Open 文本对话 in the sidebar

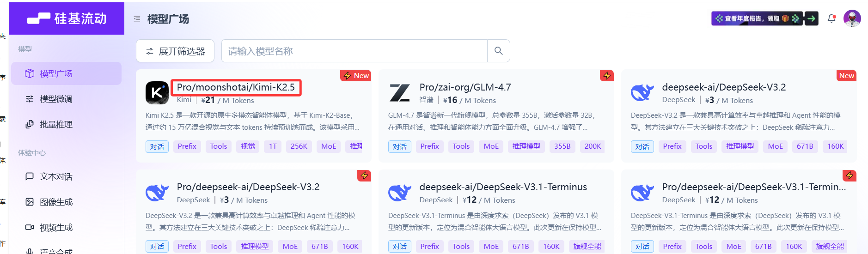click(66, 176)
